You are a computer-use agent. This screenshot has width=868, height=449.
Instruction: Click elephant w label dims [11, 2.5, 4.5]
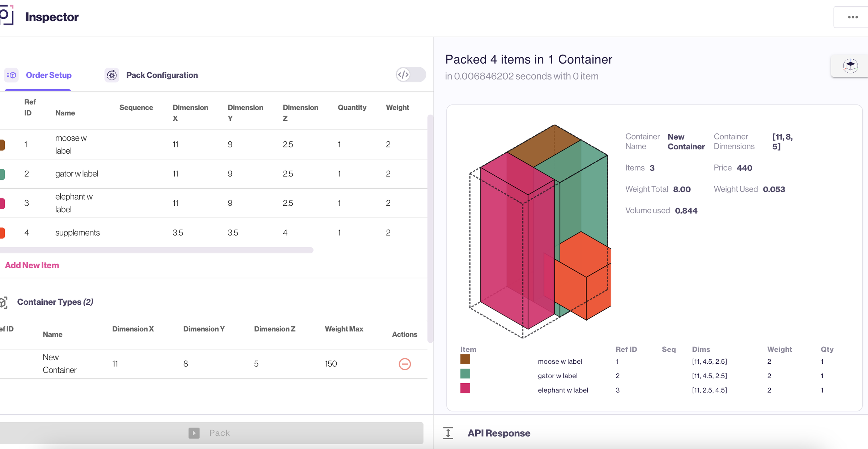(709, 390)
